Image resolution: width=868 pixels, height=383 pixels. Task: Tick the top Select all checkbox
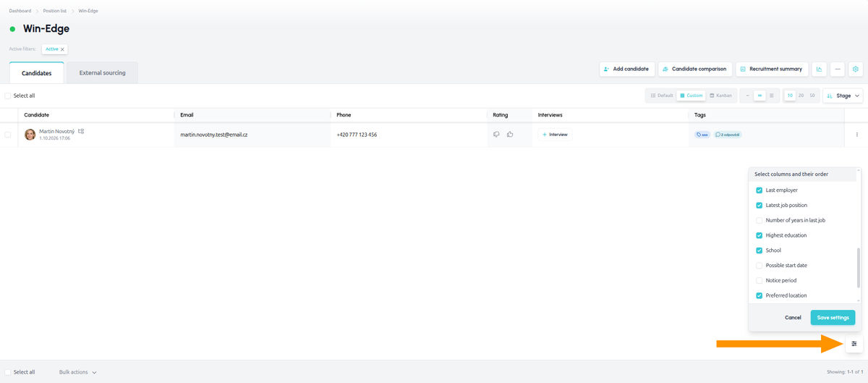click(x=8, y=96)
